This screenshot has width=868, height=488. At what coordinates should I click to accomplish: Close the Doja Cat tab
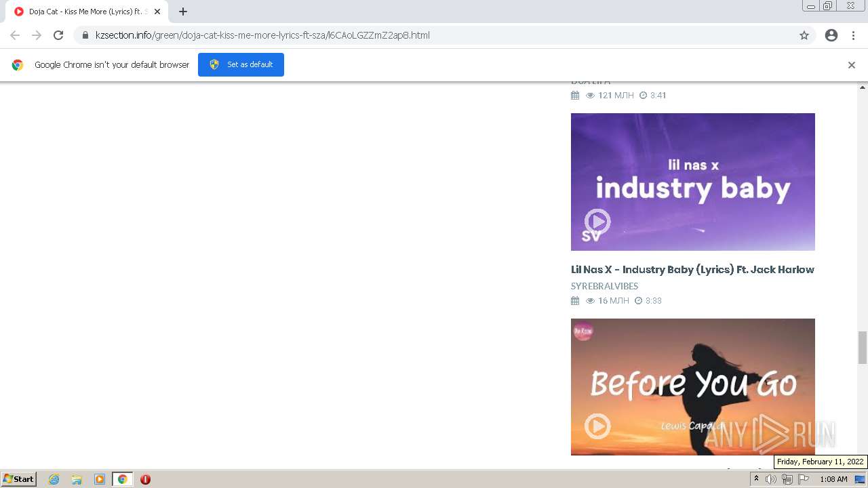(157, 12)
